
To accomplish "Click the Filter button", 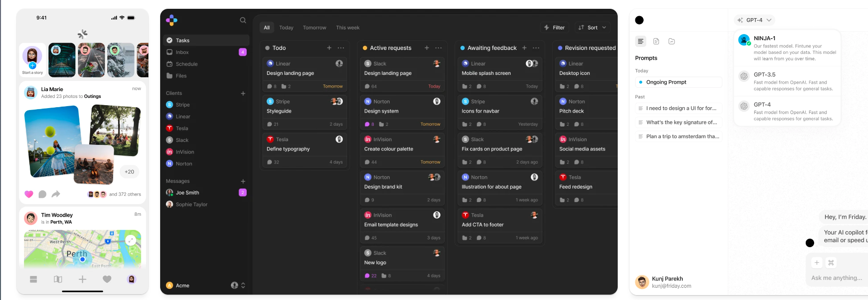I will 554,28.
